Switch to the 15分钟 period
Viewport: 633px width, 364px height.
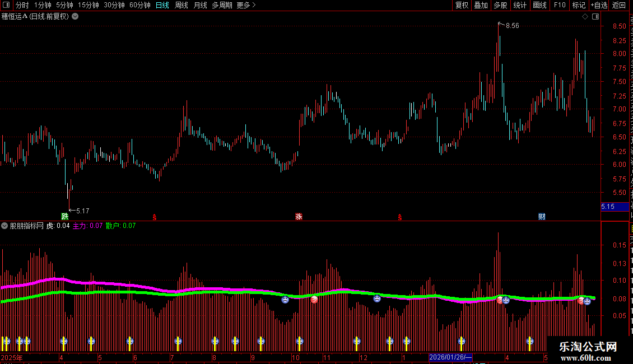click(88, 5)
